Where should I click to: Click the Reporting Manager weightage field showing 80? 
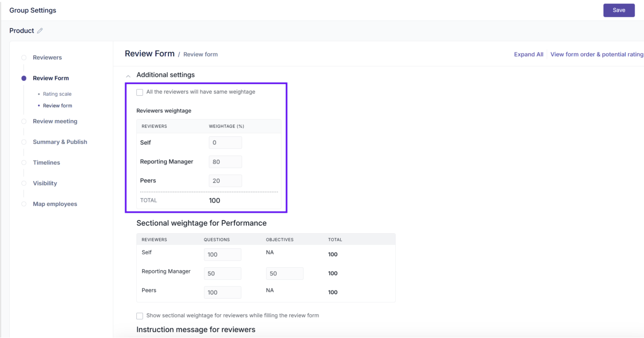pos(225,162)
